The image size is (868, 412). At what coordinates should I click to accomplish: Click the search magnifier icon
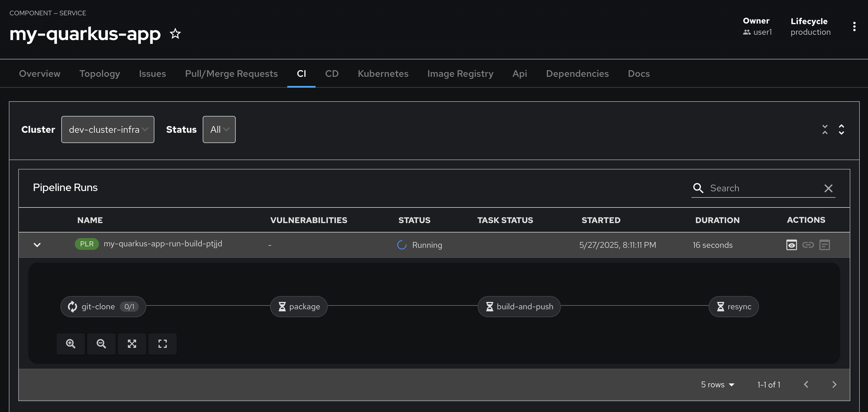pos(698,188)
